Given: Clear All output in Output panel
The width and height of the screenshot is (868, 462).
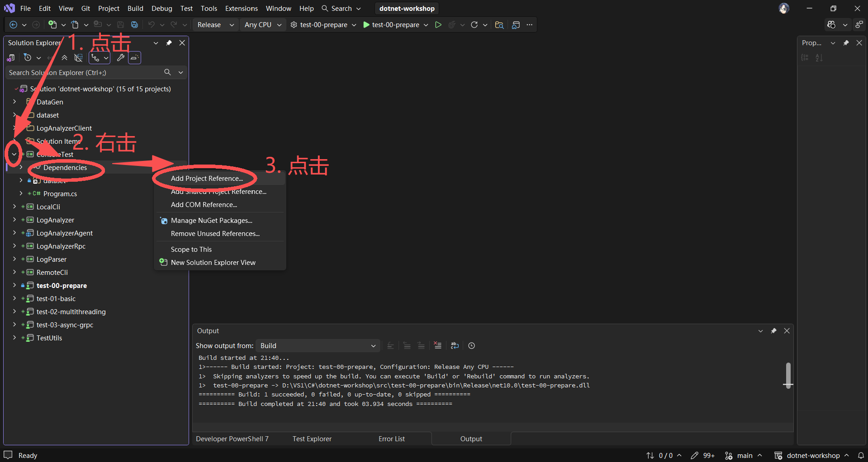Looking at the screenshot, I should [437, 345].
